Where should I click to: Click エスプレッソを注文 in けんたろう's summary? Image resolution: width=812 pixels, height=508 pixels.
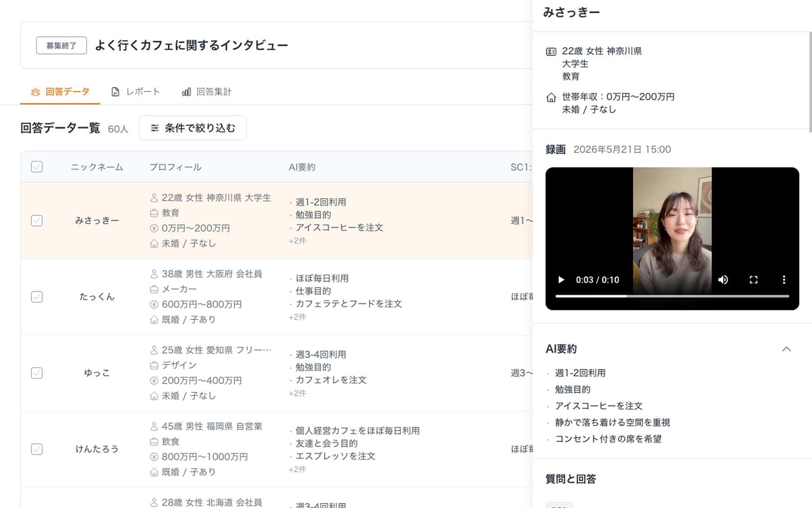click(x=335, y=456)
